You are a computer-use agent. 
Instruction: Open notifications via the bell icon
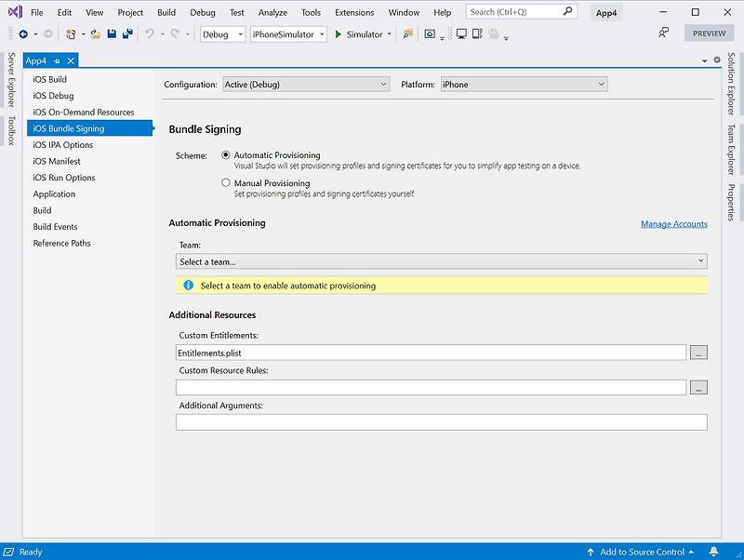pyautogui.click(x=712, y=551)
